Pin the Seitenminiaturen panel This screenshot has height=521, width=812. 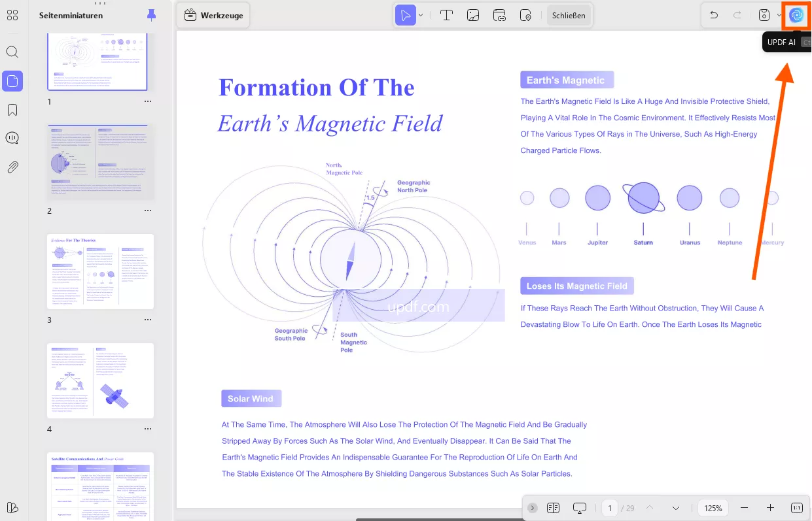pyautogui.click(x=152, y=15)
